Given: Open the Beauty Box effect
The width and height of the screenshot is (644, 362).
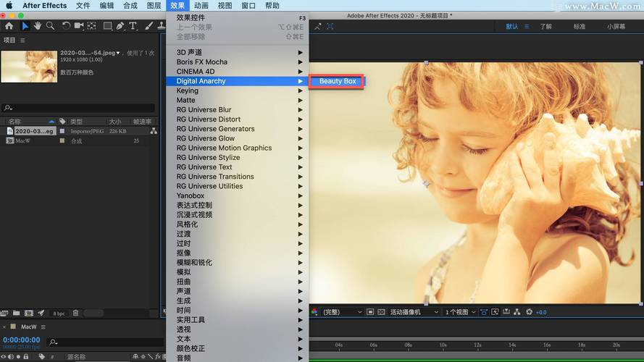Looking at the screenshot, I should [337, 81].
